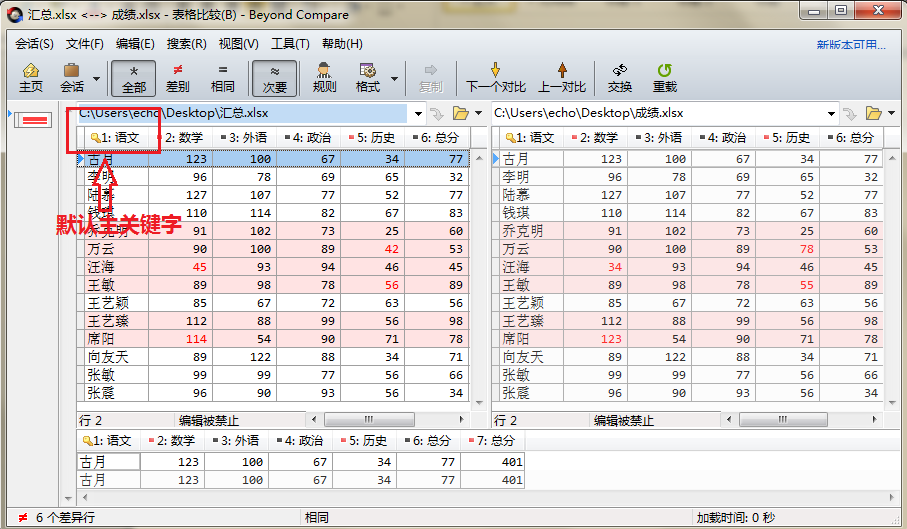Toggle the 差别 (Show differences) filter
The image size is (907, 529).
(x=178, y=77)
